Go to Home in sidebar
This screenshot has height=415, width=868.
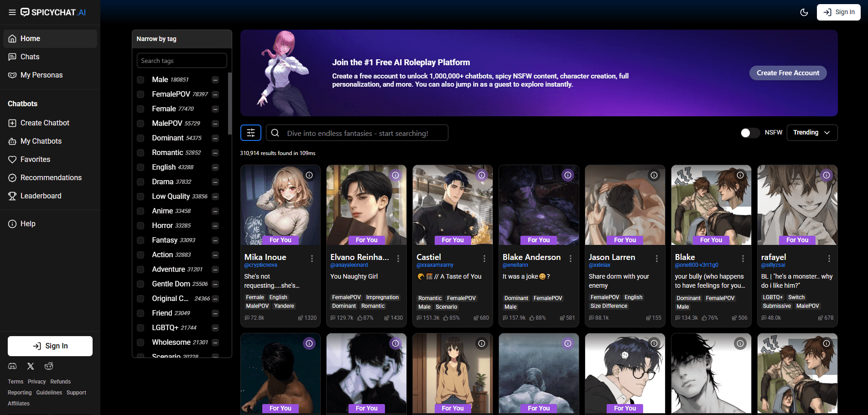(50, 39)
